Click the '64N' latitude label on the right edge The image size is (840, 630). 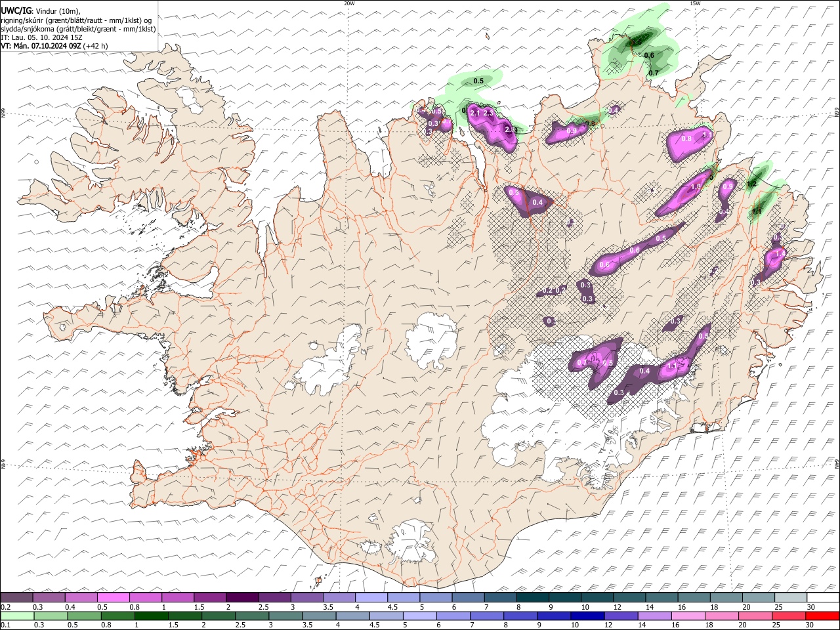pos(837,464)
